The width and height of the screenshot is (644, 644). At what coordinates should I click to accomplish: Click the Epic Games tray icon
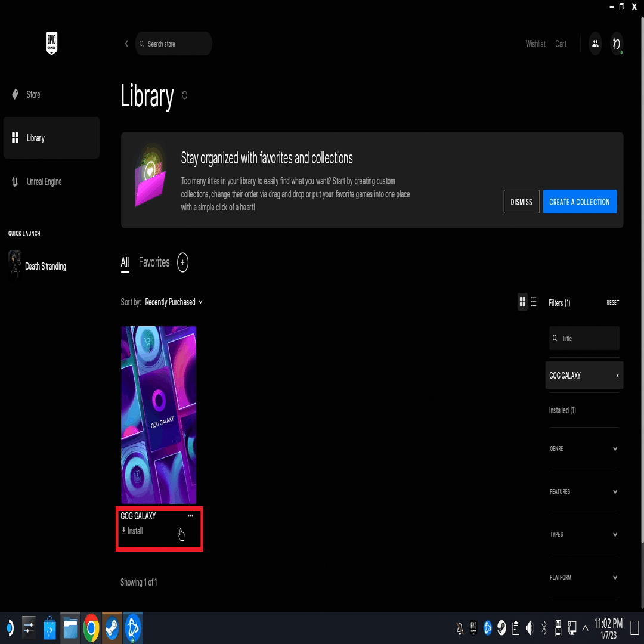click(473, 627)
